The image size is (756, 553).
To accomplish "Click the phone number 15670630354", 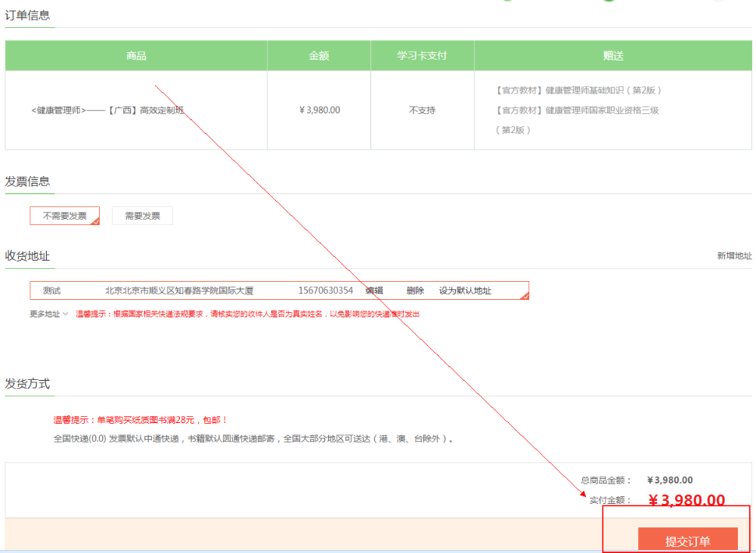I will (325, 291).
